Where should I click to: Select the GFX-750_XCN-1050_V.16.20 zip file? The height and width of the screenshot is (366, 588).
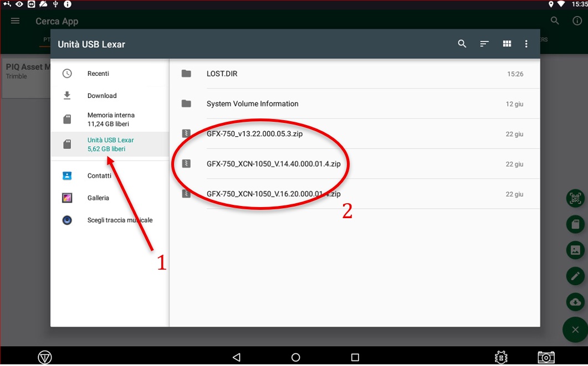(x=355, y=194)
